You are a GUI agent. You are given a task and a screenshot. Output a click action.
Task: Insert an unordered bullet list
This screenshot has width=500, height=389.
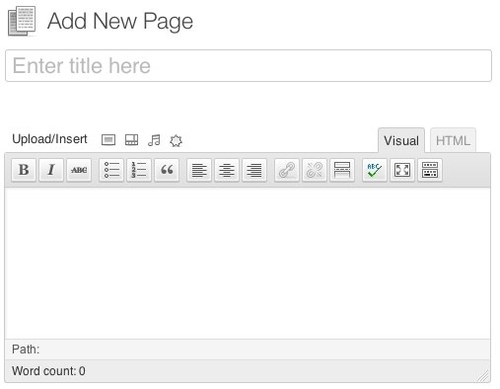coord(111,170)
